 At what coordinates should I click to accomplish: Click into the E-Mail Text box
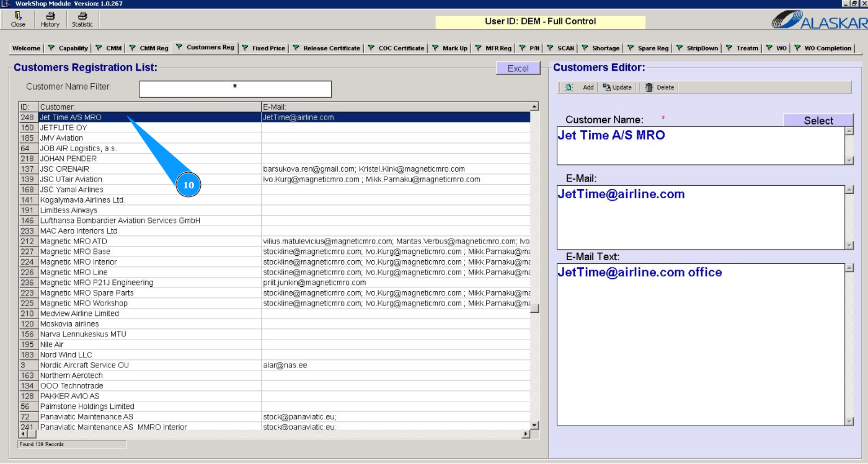[701, 344]
